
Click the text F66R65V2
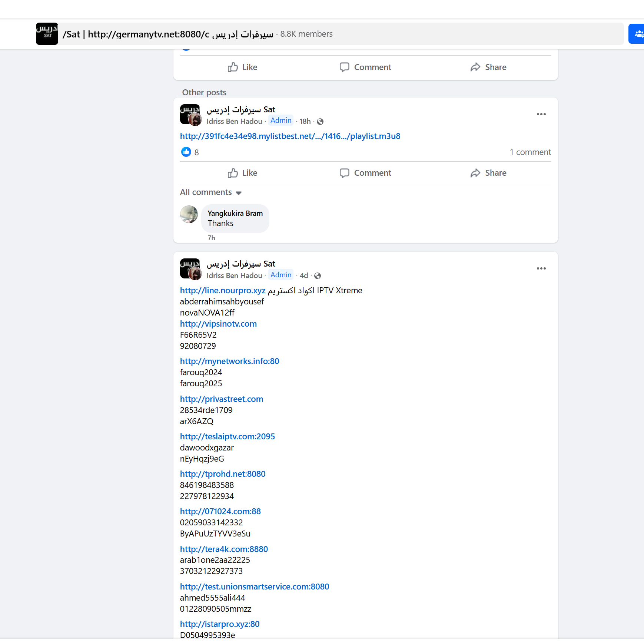pos(198,335)
